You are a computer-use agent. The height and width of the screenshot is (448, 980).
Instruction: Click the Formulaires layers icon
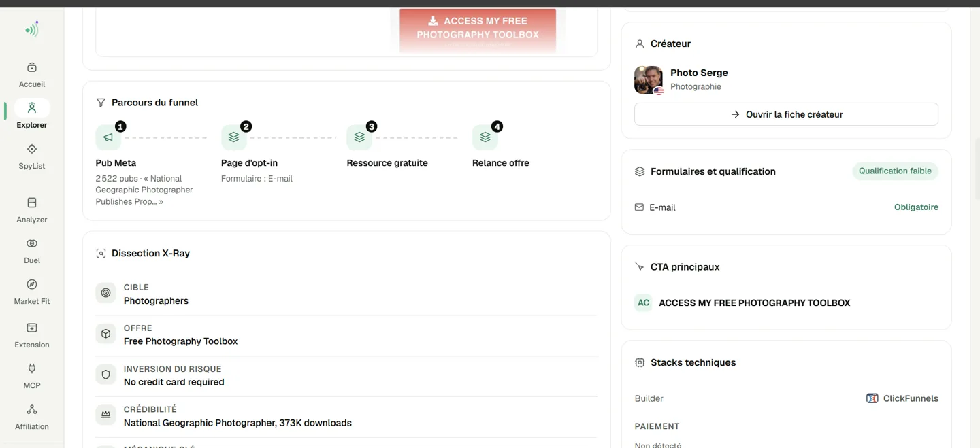pos(640,171)
